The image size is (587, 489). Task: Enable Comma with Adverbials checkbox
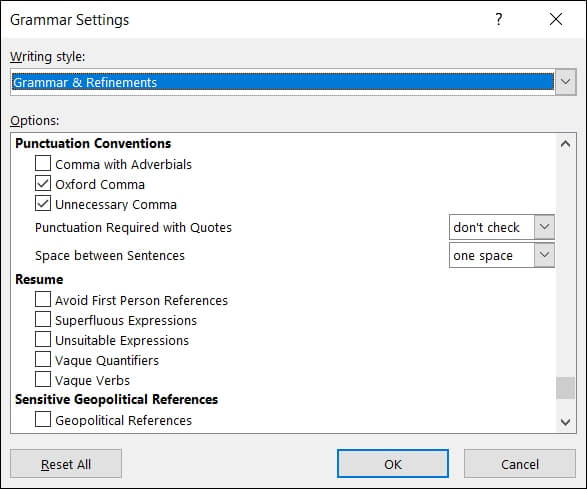point(43,164)
